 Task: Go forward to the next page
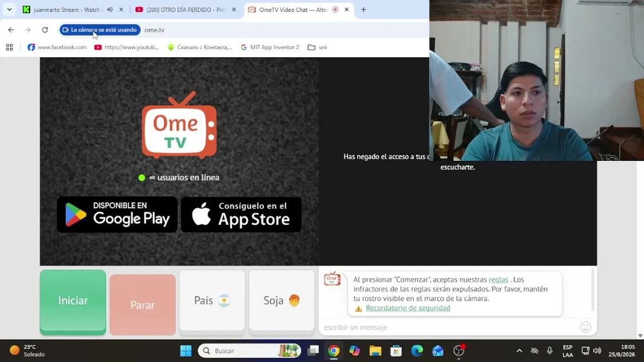coord(28,30)
